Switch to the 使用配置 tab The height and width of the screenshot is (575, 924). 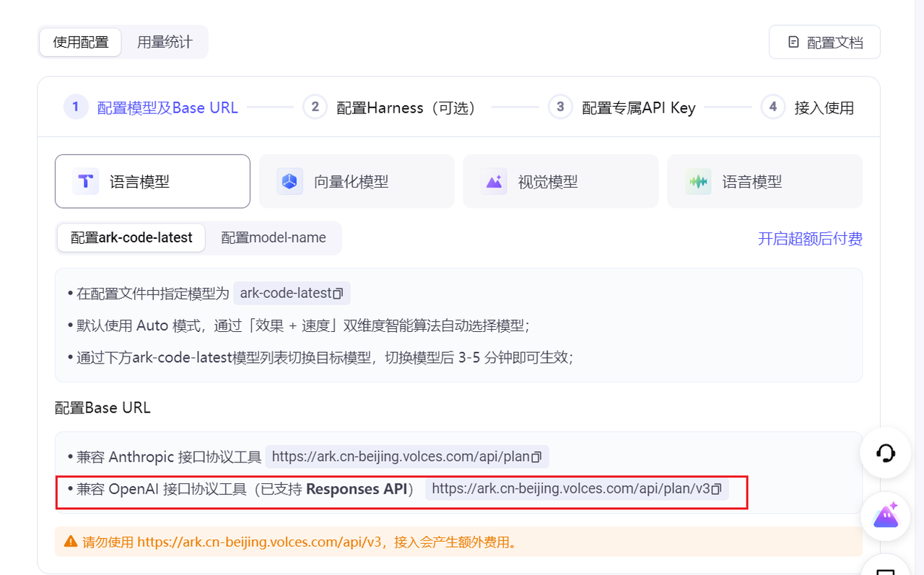tap(81, 42)
